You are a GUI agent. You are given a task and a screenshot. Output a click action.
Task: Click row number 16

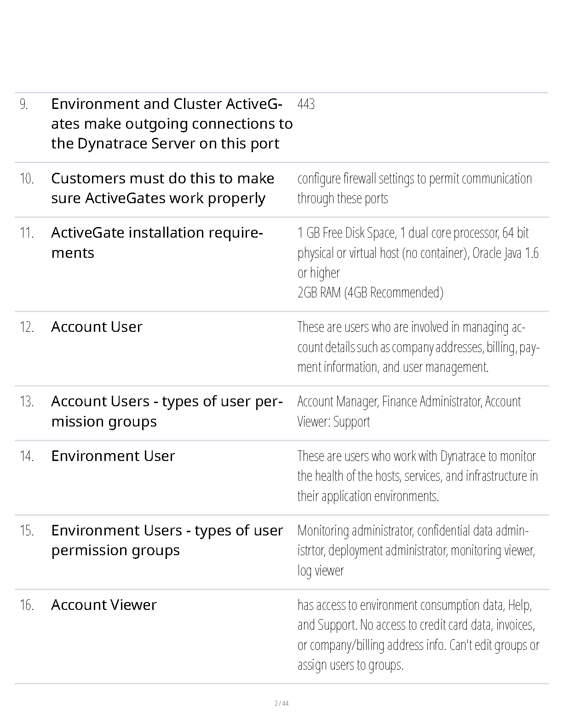tap(27, 605)
